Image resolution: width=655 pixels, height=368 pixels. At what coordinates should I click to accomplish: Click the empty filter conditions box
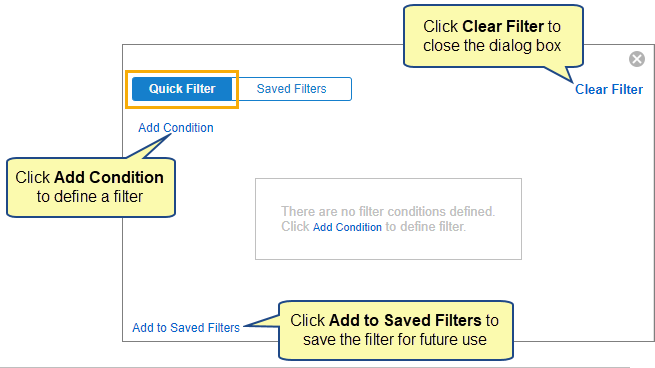click(388, 219)
